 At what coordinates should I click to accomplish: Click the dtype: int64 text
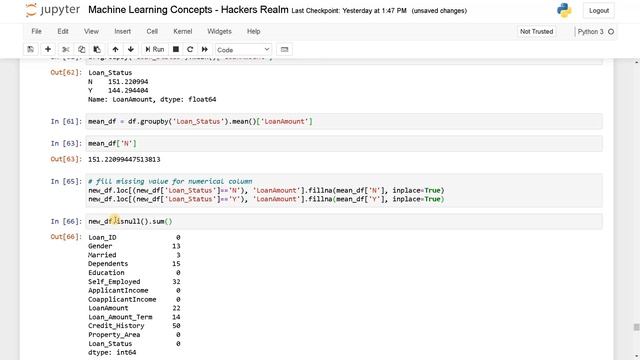pos(112,352)
